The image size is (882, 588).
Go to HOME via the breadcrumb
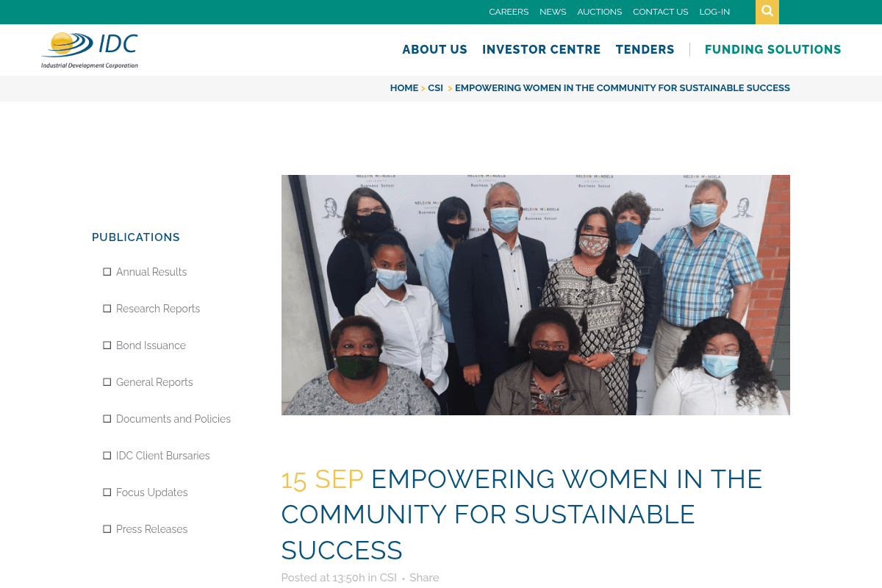click(404, 87)
